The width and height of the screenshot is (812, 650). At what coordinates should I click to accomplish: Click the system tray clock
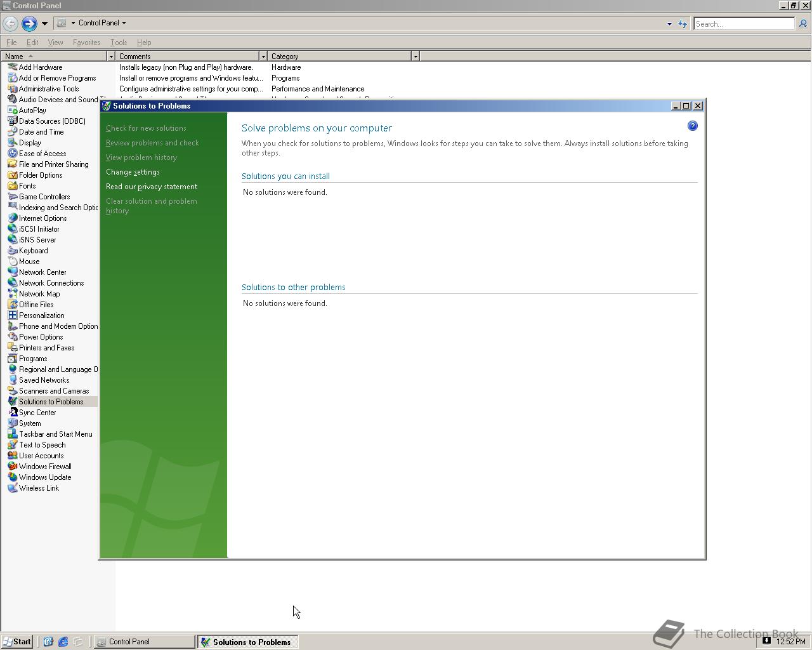click(791, 642)
